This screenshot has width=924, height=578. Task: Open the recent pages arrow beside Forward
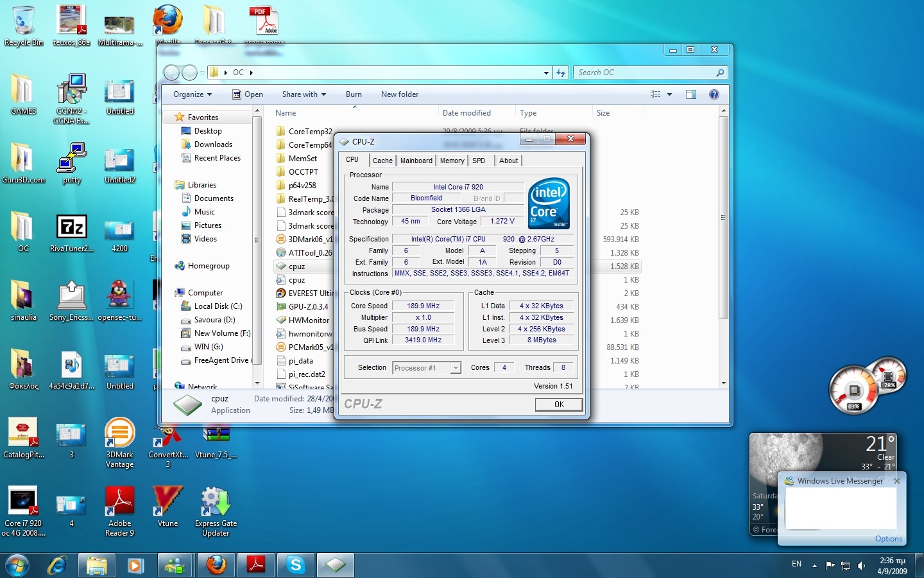click(x=202, y=73)
